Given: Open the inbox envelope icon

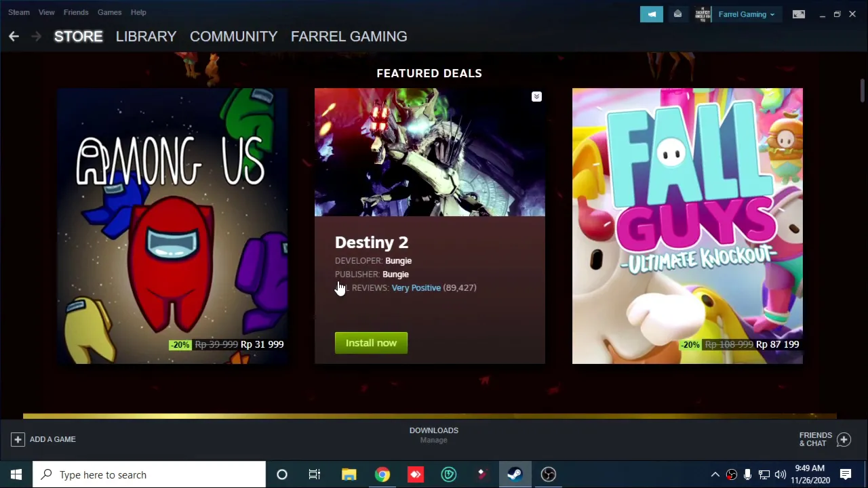Looking at the screenshot, I should [x=677, y=14].
